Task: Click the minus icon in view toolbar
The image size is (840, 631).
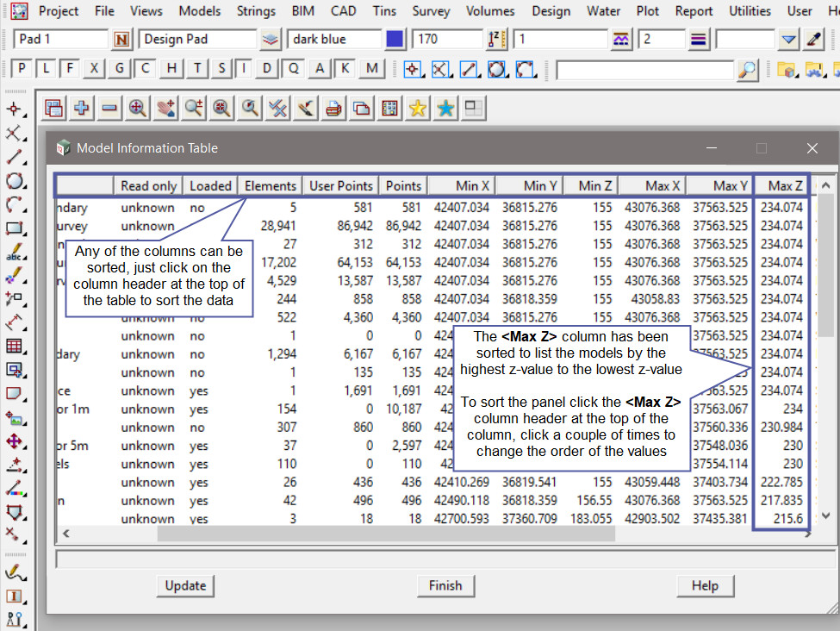Action: coord(109,108)
